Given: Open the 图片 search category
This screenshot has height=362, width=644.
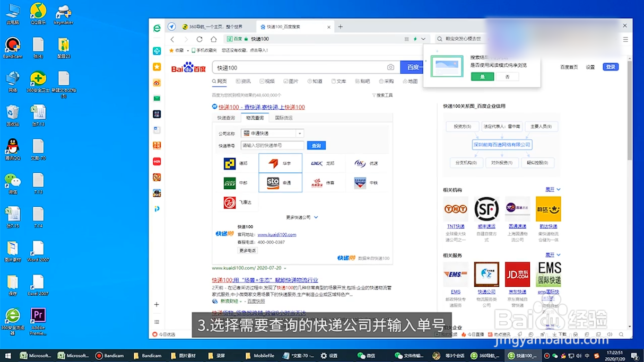Looking at the screenshot, I should coord(291,81).
